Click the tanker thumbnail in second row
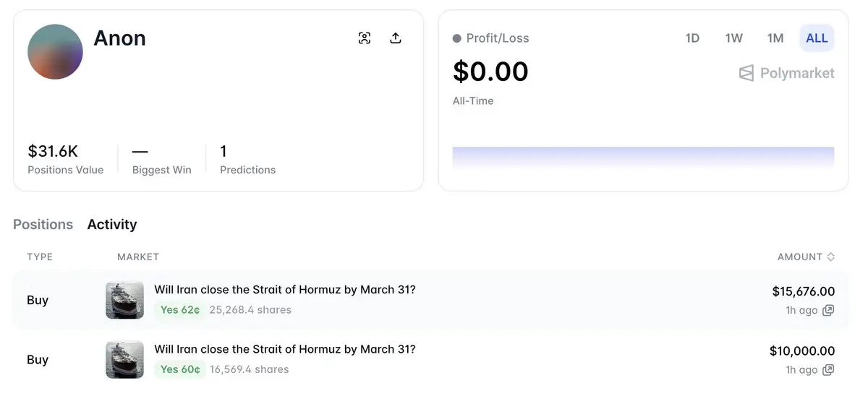The image size is (868, 404). click(x=125, y=360)
